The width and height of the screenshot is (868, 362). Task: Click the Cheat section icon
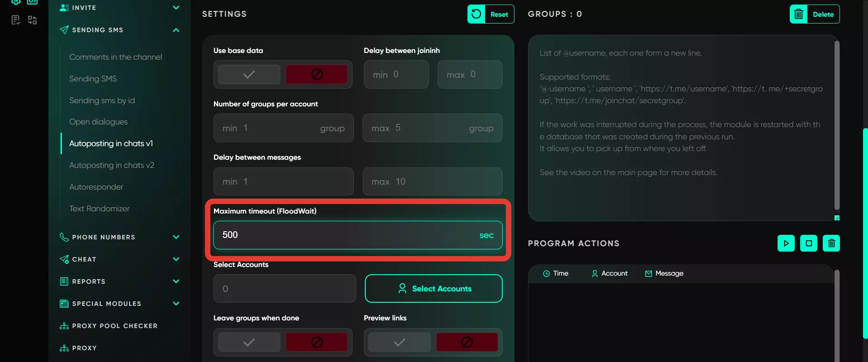(64, 259)
